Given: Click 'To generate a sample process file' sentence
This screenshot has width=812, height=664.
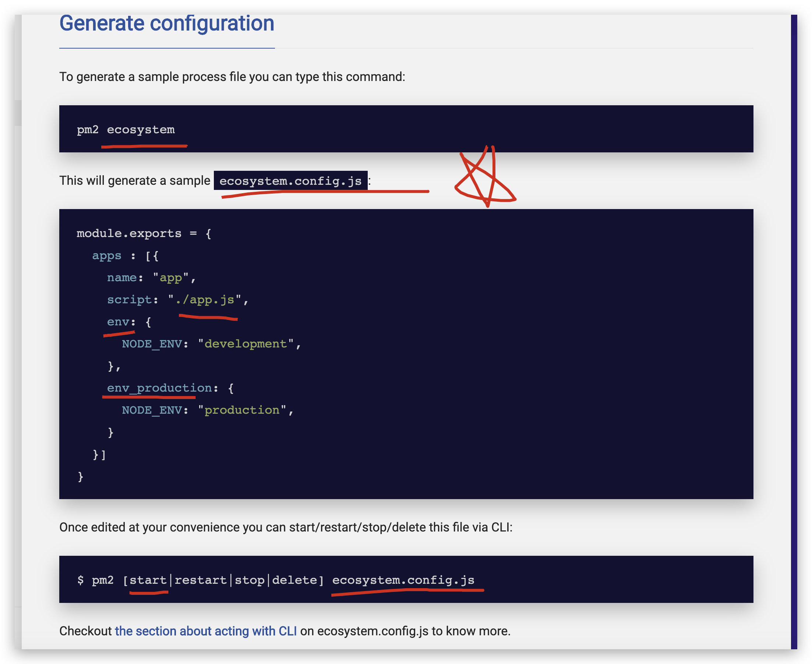Looking at the screenshot, I should point(232,77).
